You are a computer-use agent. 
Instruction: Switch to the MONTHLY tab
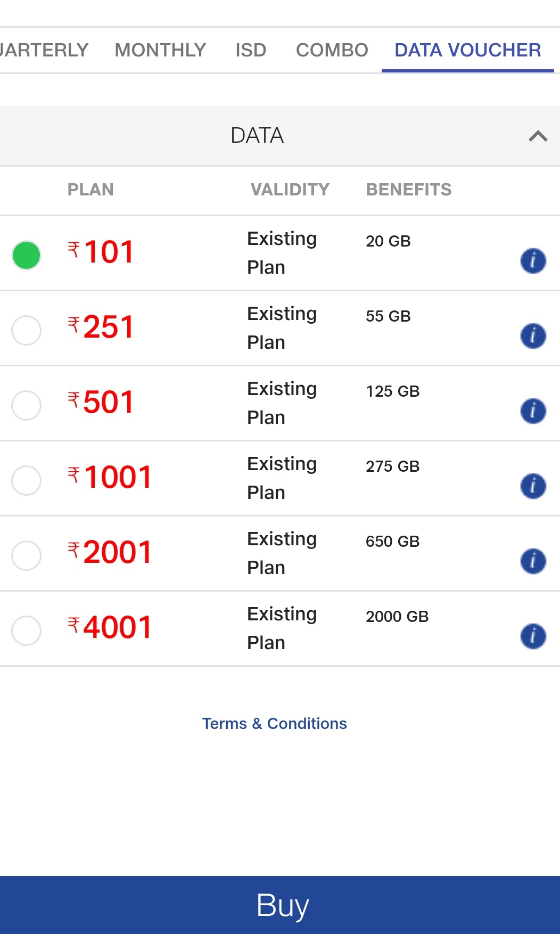(x=160, y=50)
